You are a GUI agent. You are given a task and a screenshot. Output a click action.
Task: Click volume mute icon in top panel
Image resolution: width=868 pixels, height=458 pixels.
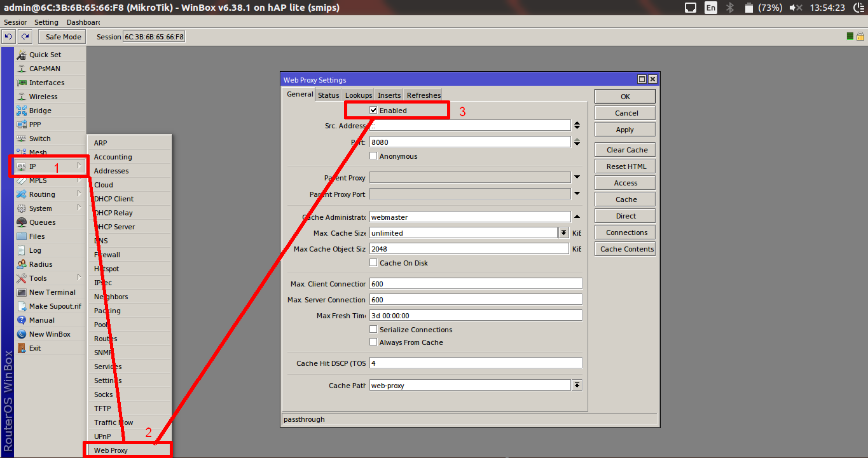pyautogui.click(x=796, y=8)
